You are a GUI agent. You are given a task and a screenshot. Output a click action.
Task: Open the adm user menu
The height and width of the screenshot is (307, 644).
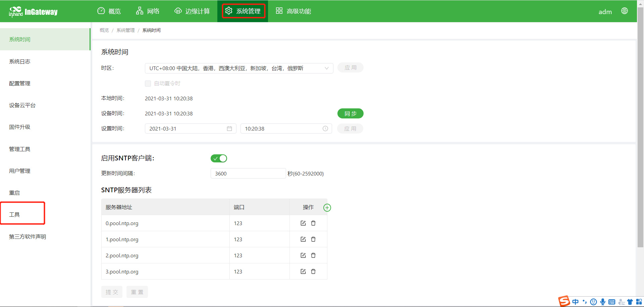tap(605, 12)
